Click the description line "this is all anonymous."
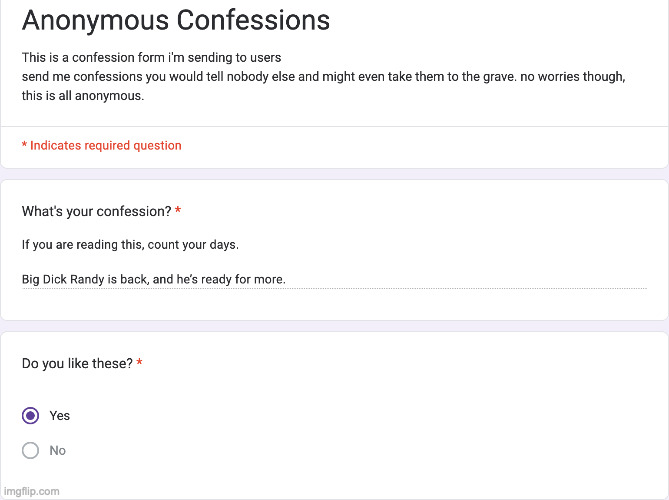Screen dimensions: 669x500 click(x=83, y=96)
